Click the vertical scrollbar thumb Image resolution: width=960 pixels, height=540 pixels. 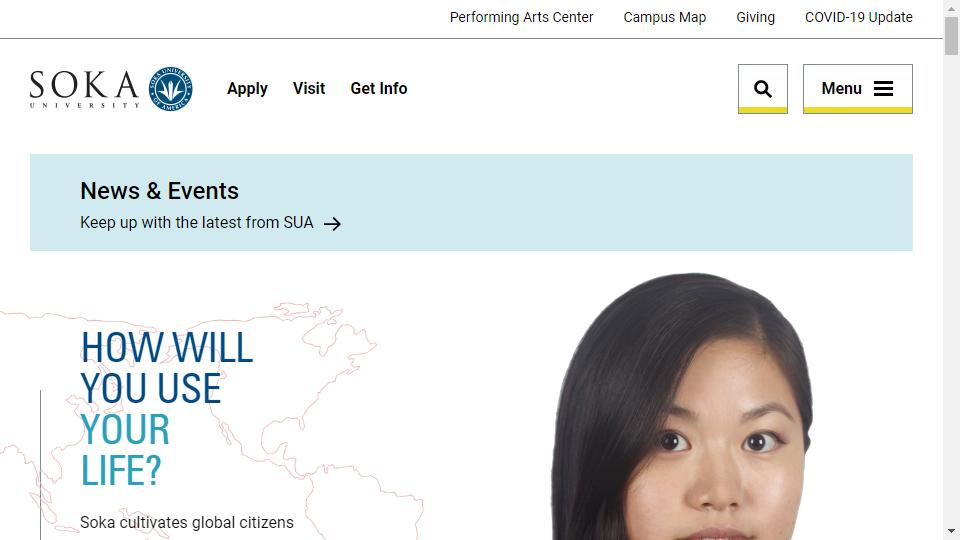951,36
